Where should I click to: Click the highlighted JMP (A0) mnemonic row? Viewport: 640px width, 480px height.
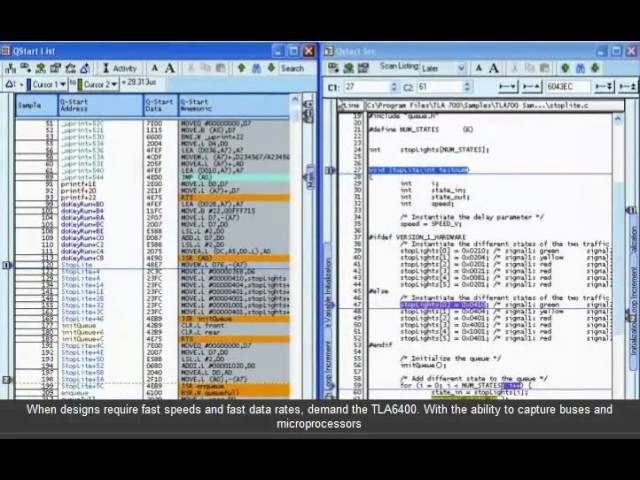[234, 178]
